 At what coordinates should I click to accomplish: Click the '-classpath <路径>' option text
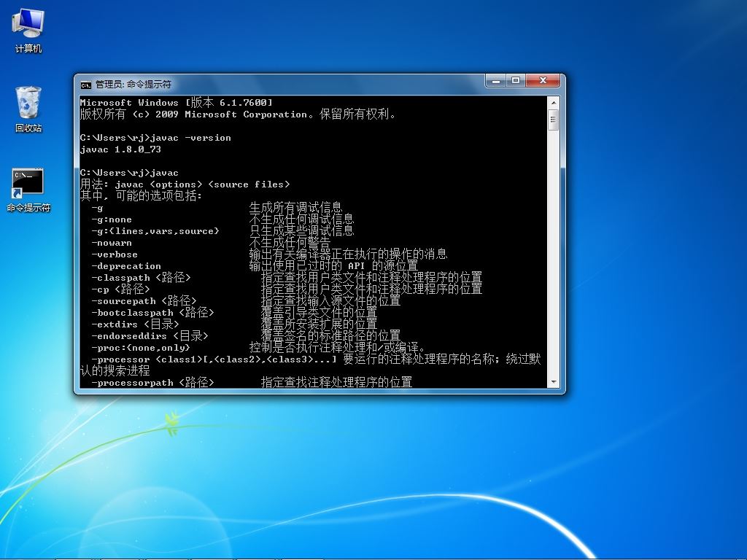click(x=141, y=278)
